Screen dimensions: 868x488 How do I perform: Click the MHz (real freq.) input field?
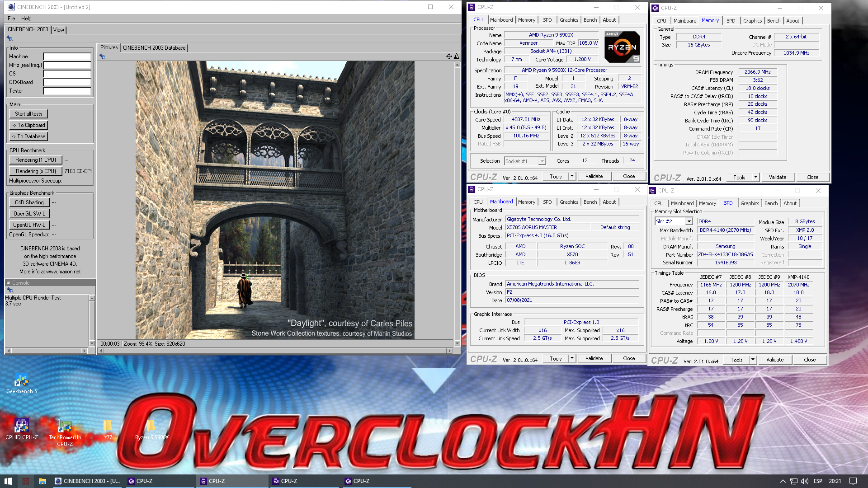pos(67,66)
